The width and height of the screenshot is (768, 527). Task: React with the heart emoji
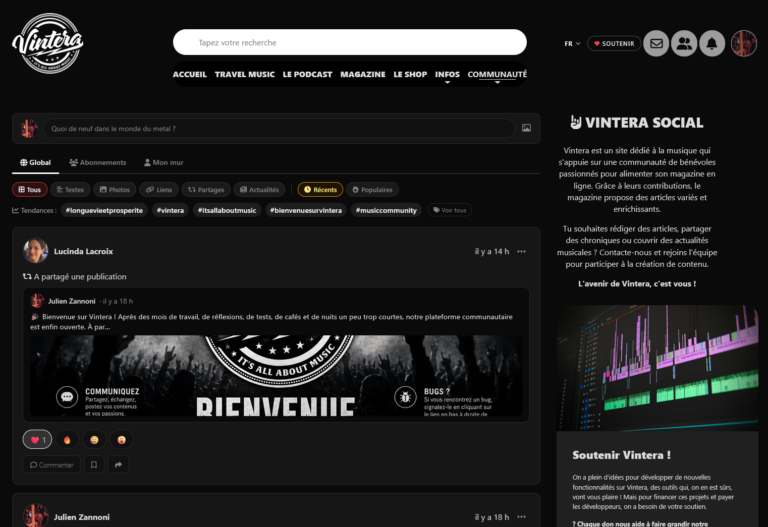pos(37,439)
